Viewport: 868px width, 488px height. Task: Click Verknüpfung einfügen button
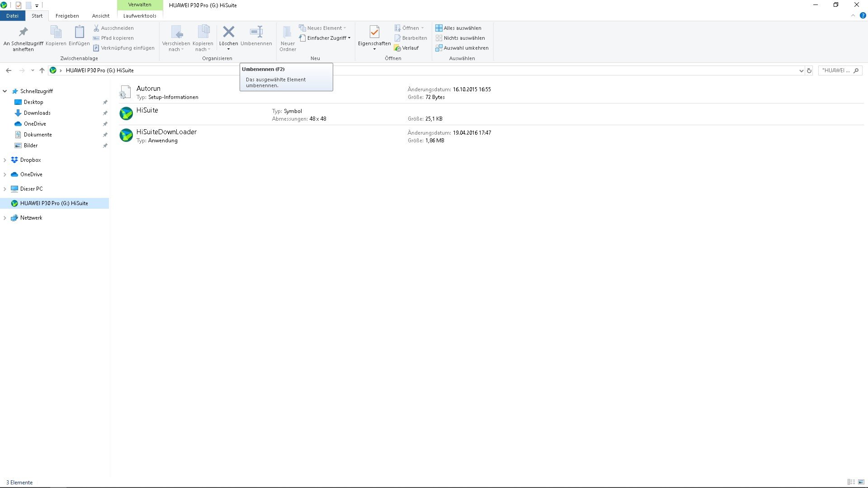124,48
